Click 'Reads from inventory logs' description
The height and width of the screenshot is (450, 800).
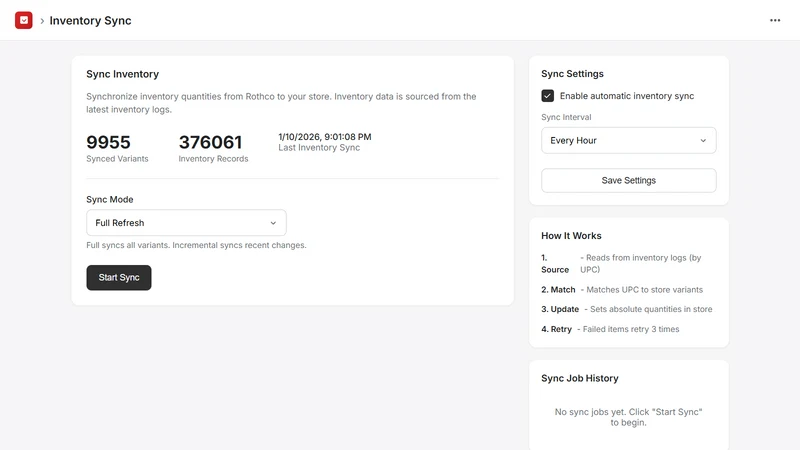click(x=641, y=264)
